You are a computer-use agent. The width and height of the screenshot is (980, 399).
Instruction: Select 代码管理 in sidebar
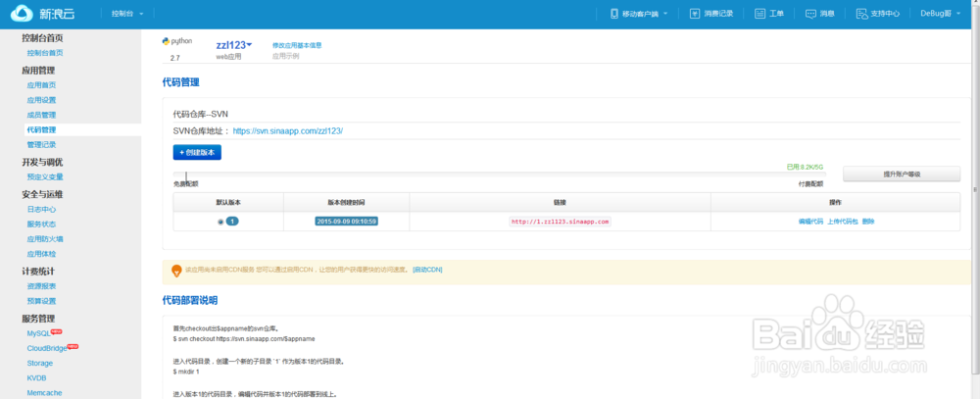[x=41, y=130]
